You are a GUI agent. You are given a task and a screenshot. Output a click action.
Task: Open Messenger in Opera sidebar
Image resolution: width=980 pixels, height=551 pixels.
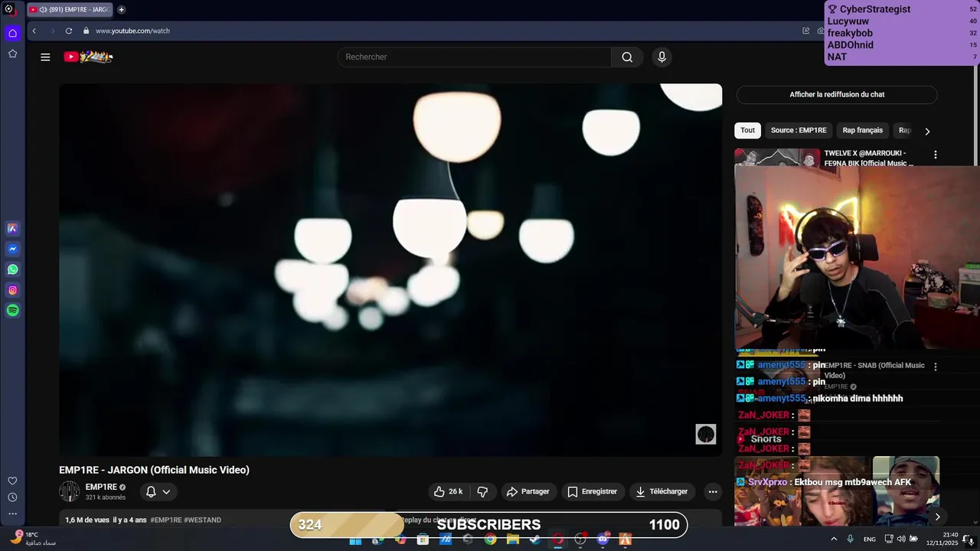(x=12, y=249)
